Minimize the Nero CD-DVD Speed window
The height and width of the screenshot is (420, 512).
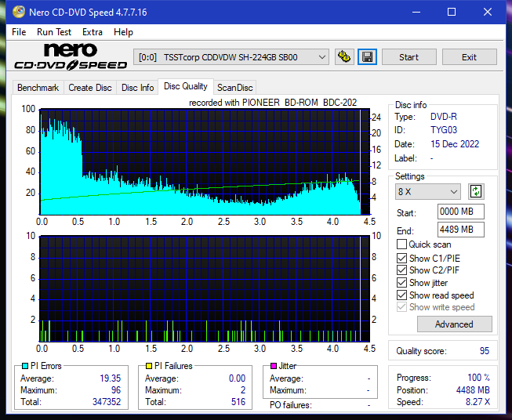(x=416, y=12)
